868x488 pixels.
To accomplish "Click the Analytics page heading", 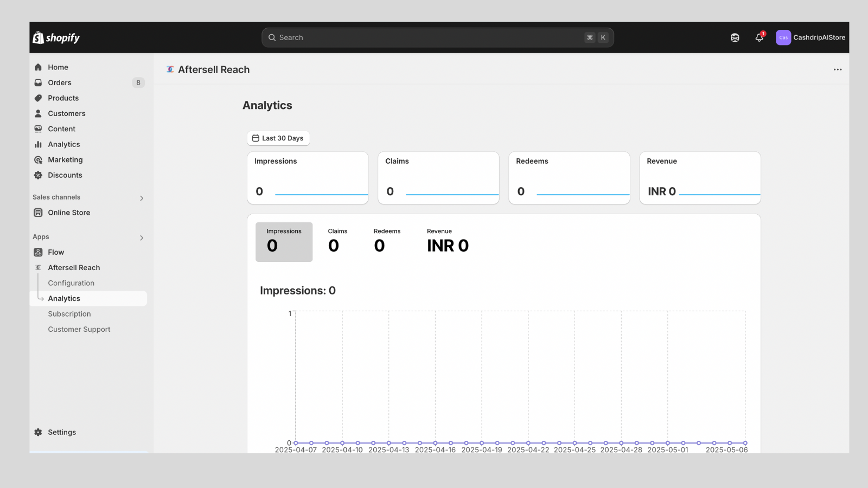I will tap(267, 105).
